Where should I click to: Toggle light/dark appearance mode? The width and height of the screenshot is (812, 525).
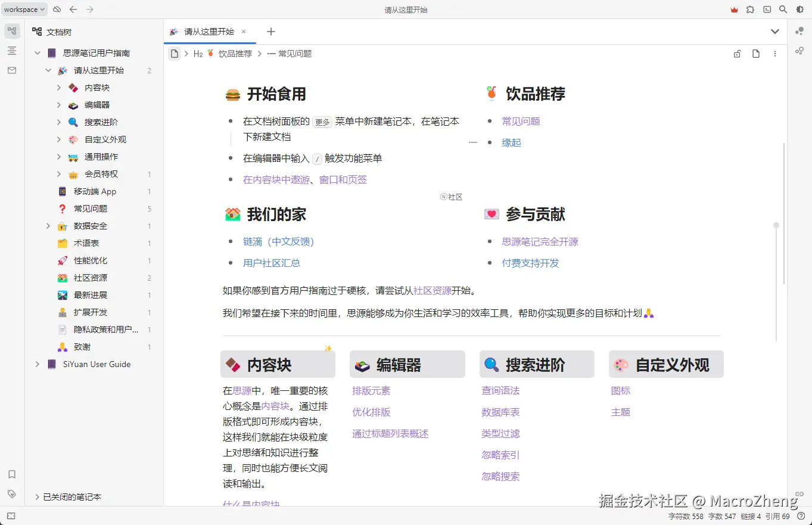click(800, 10)
